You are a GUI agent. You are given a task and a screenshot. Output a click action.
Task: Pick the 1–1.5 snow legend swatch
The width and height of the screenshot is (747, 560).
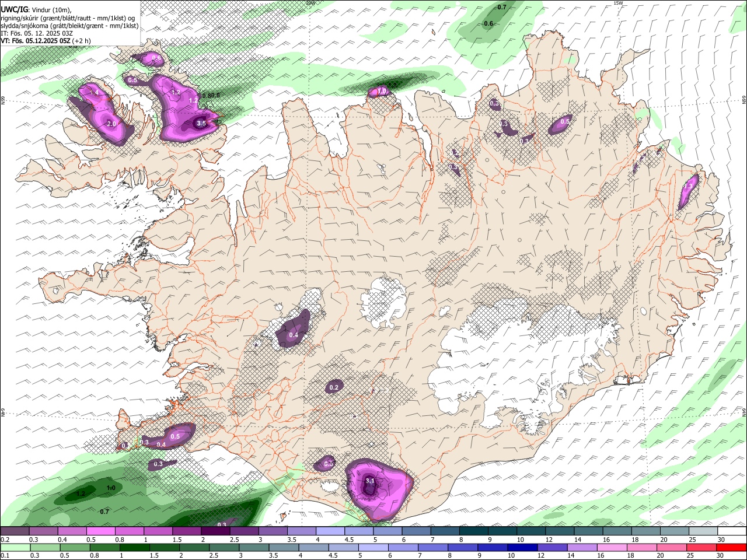point(158,531)
